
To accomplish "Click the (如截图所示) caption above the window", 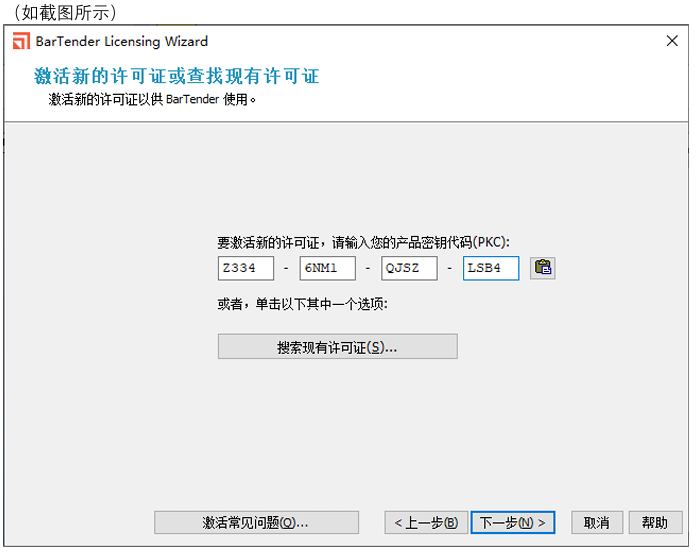I will pos(65,12).
